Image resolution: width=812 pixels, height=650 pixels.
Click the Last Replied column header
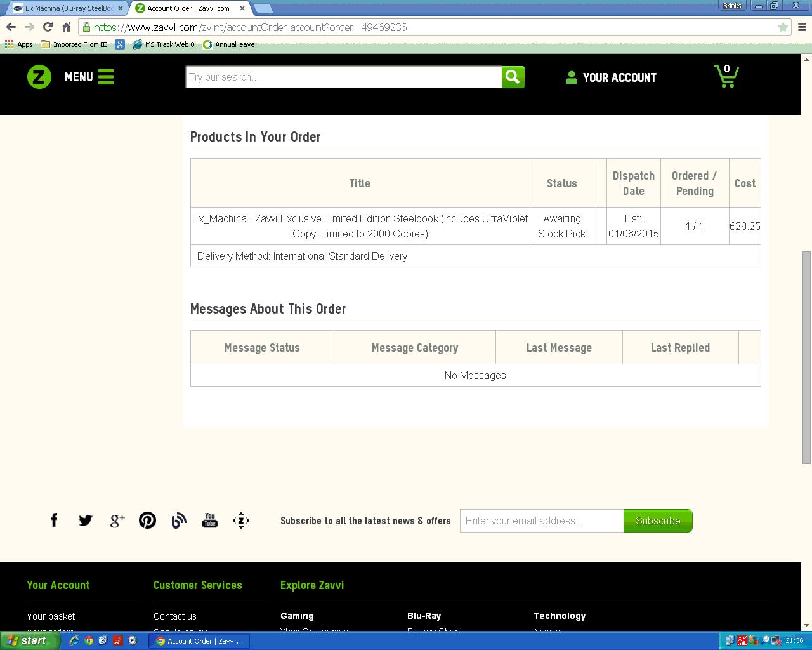pyautogui.click(x=680, y=348)
